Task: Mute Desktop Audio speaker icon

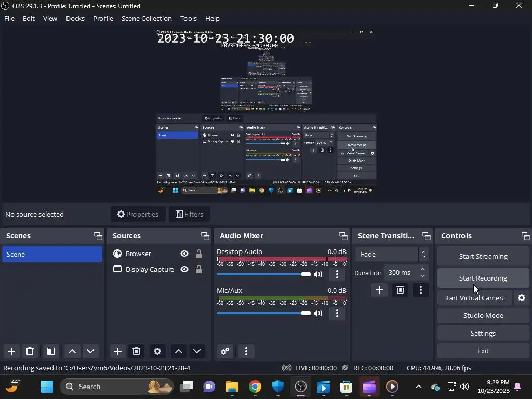Action: click(318, 274)
